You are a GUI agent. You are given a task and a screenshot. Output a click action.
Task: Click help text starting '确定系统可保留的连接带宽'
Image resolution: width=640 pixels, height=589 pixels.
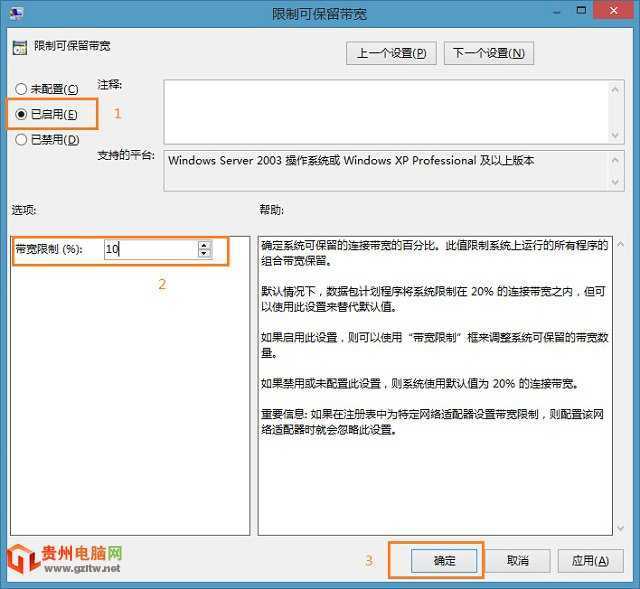click(x=435, y=253)
